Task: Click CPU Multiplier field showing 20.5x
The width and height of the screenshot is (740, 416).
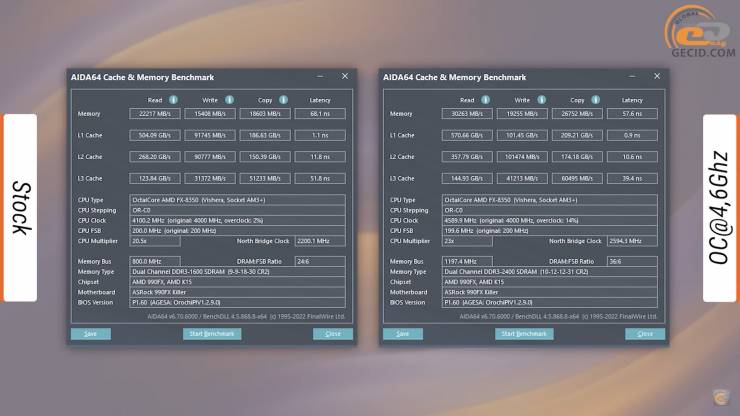Action: (x=155, y=241)
